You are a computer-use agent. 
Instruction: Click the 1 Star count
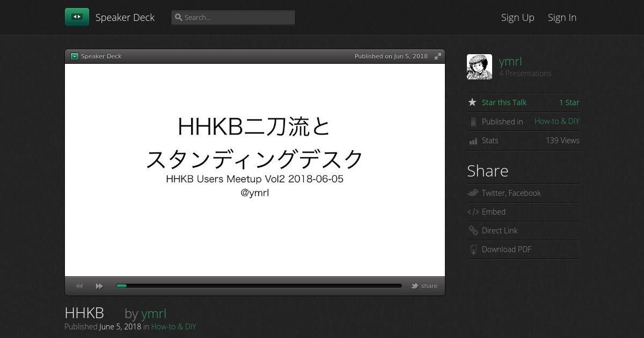[x=569, y=102]
